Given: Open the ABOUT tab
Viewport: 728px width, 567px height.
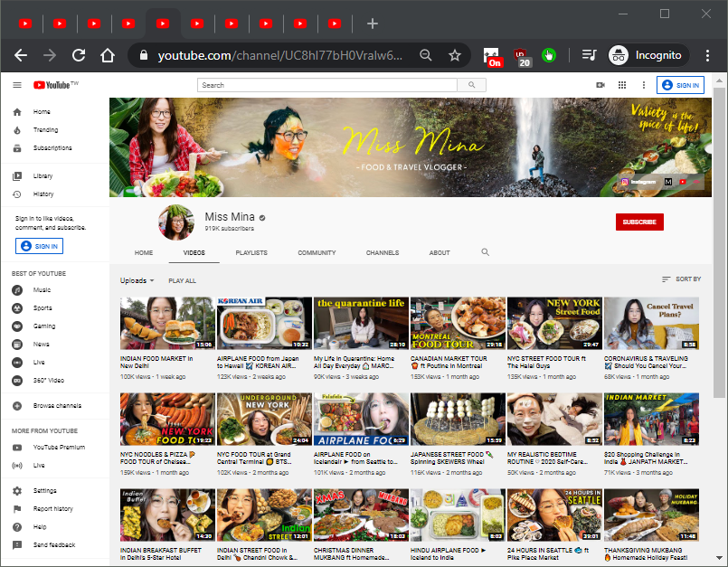Looking at the screenshot, I should [x=440, y=253].
